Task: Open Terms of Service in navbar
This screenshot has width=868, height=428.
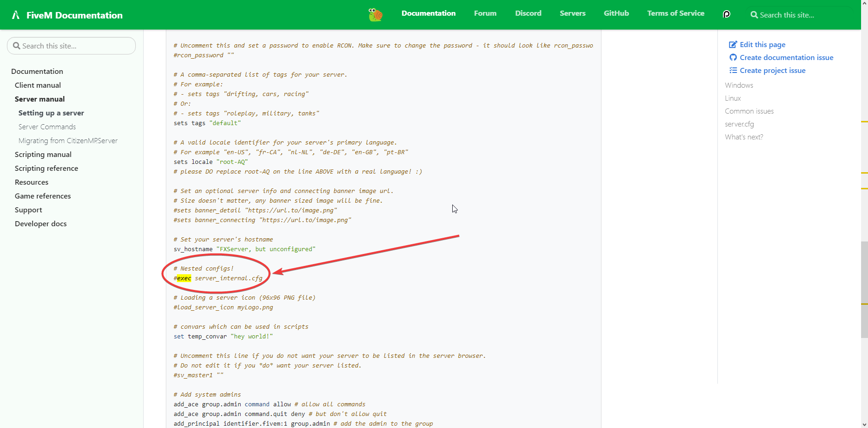Action: coord(675,13)
